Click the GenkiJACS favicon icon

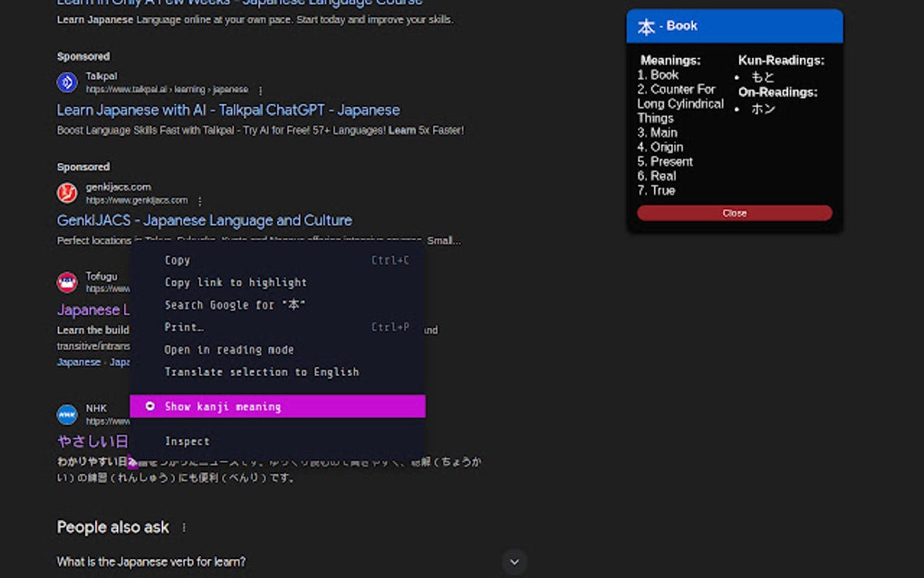pyautogui.click(x=67, y=192)
